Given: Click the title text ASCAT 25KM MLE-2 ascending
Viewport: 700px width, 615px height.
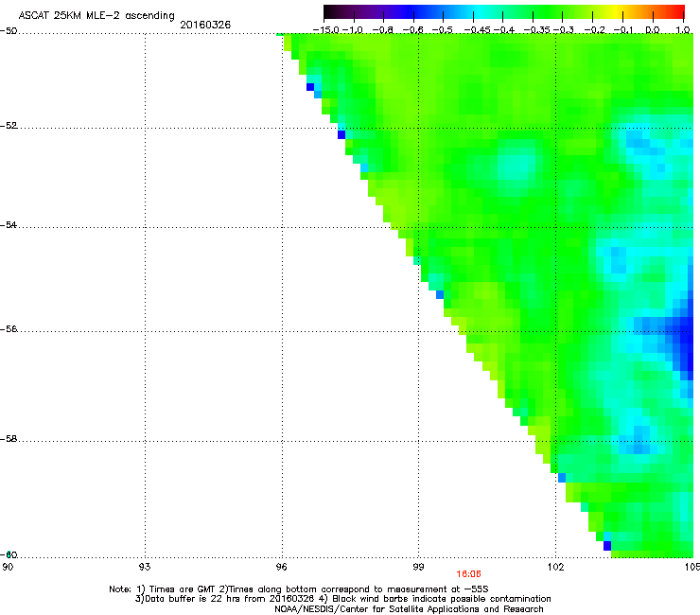Looking at the screenshot, I should [96, 16].
